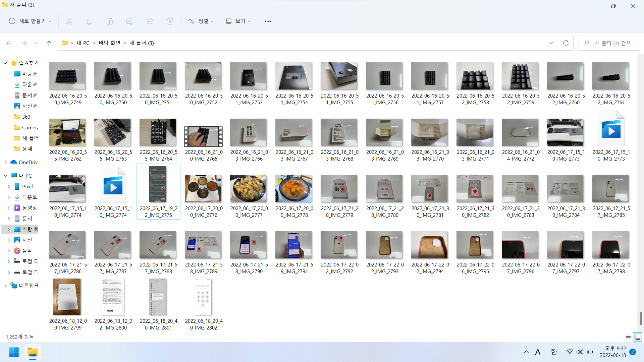Open the 보기 view menu
Image resolution: width=644 pixels, height=362 pixels.
(x=238, y=21)
